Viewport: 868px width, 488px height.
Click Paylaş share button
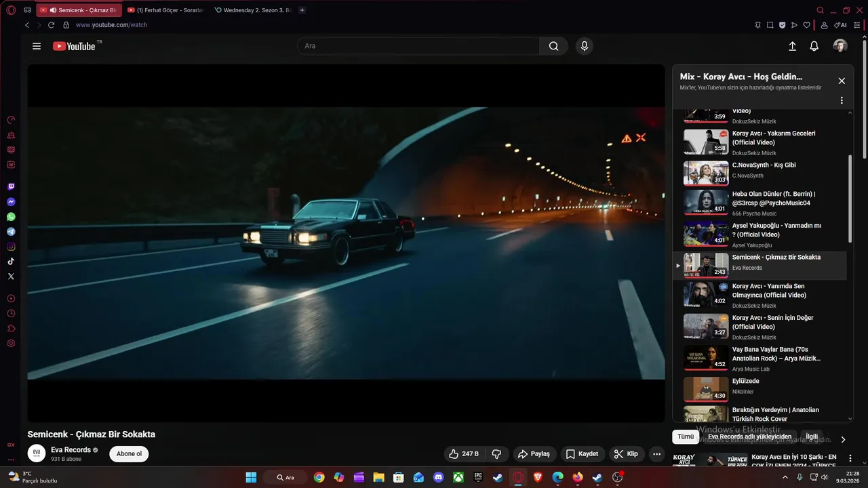click(535, 454)
